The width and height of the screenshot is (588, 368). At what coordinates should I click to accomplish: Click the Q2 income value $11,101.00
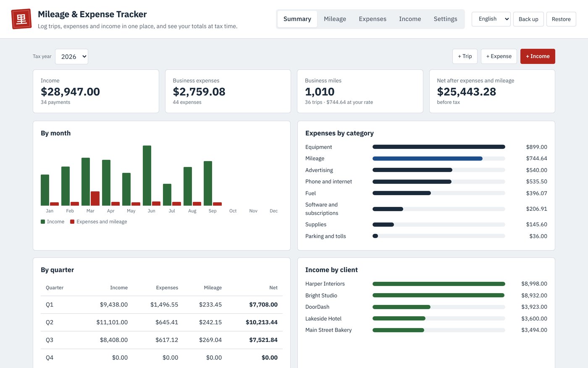pyautogui.click(x=112, y=322)
